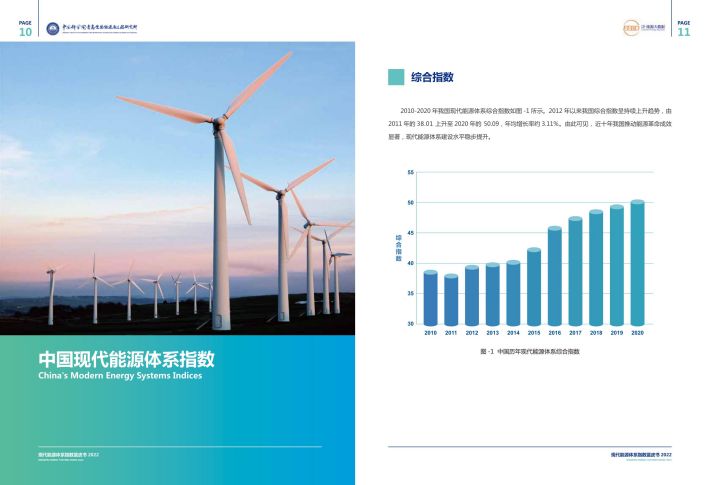Click the vertical axis label 综合指数

(397, 248)
